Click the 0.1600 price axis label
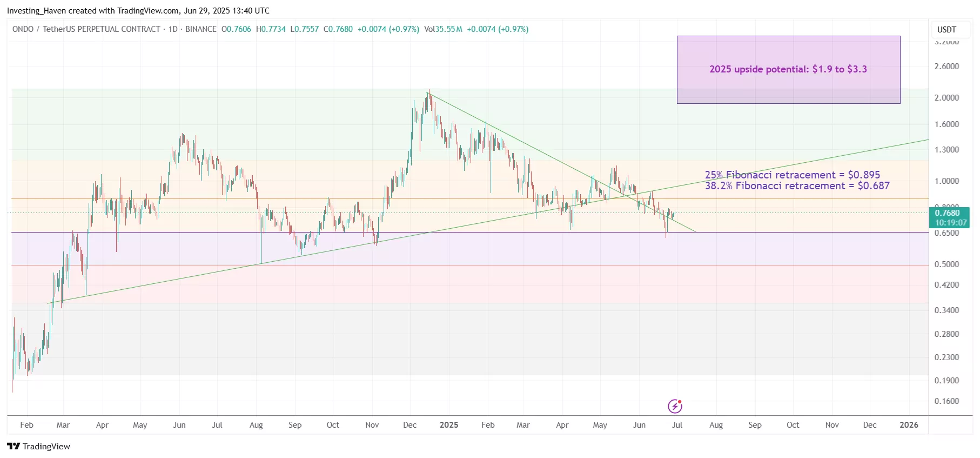This screenshot has width=980, height=458. (x=947, y=401)
